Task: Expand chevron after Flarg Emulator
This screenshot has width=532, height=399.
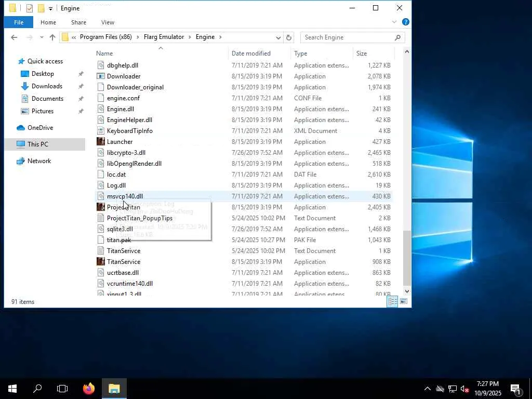Action: 190,37
